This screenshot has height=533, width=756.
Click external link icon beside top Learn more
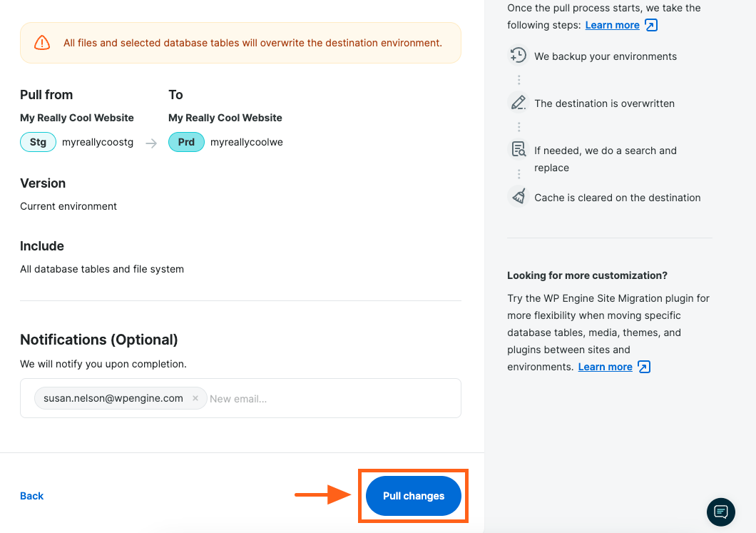click(x=650, y=25)
